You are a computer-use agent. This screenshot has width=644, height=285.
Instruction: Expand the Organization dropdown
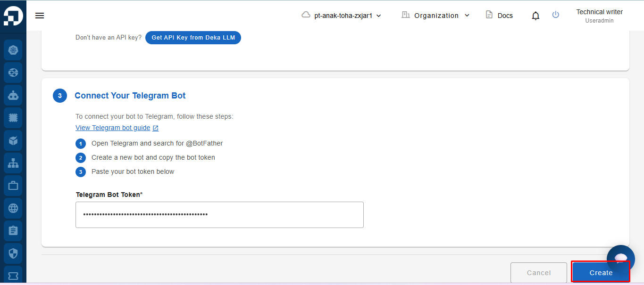(x=435, y=15)
